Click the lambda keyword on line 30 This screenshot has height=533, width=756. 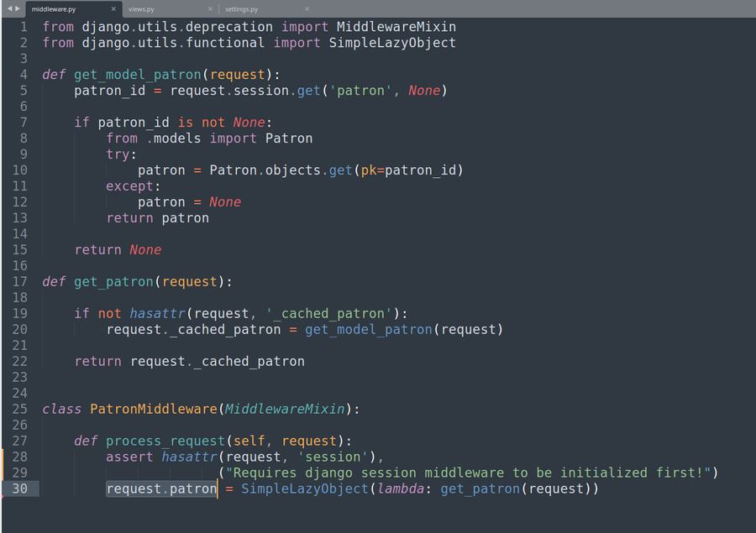coord(402,489)
